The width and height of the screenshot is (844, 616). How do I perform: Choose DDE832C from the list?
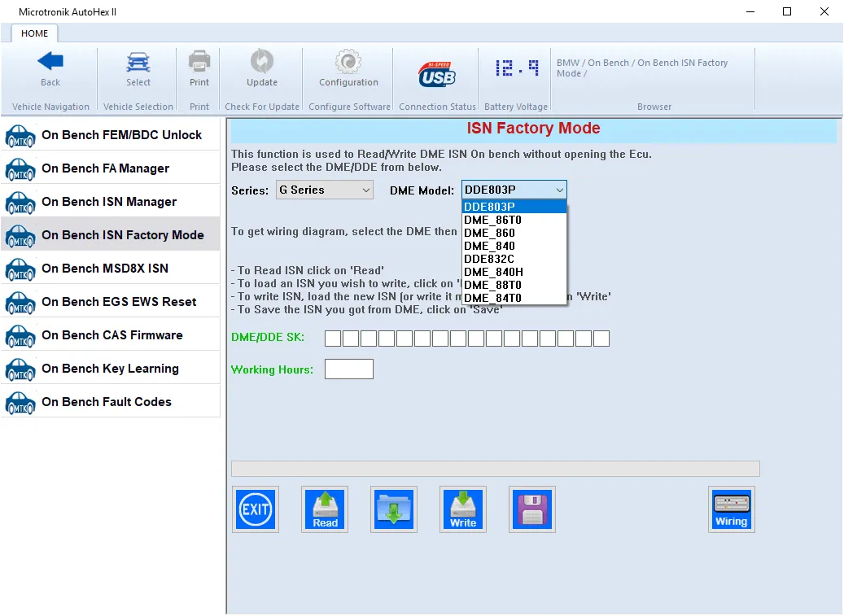(x=514, y=259)
